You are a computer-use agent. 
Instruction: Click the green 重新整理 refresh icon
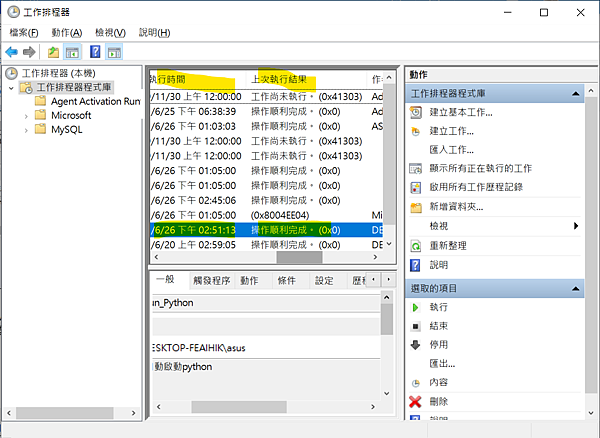pos(416,246)
